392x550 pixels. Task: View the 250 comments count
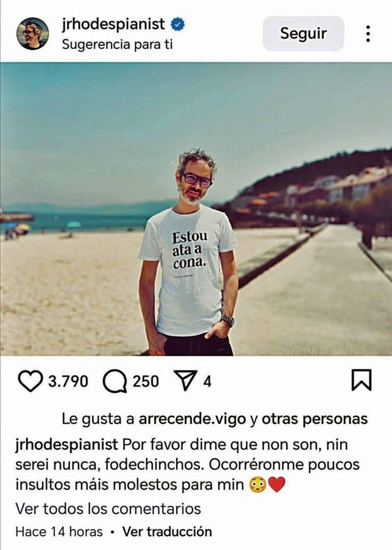(x=146, y=382)
